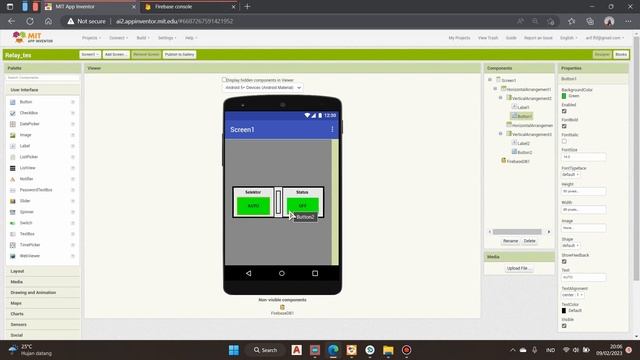Open the Screen1 selector dropdown
This screenshot has height=360, width=640.
point(90,54)
